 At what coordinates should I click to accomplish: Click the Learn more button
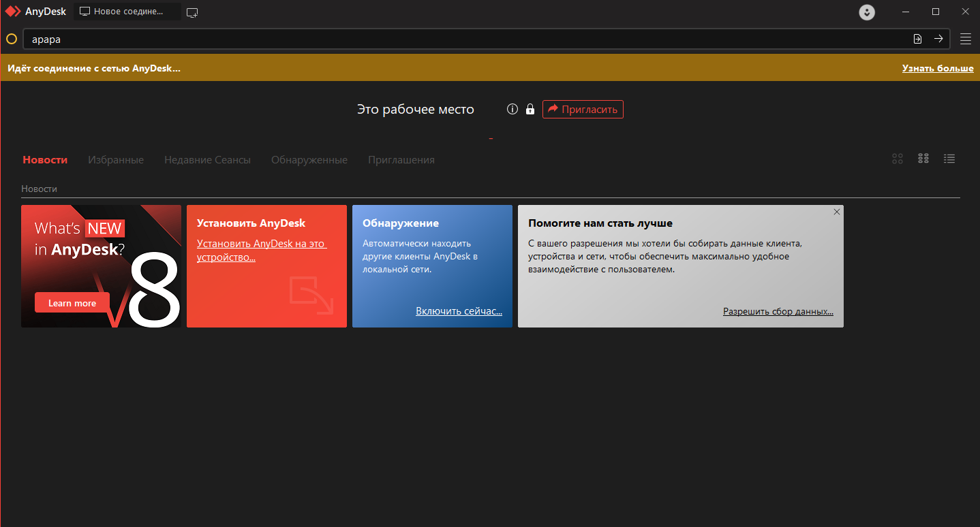coord(72,303)
